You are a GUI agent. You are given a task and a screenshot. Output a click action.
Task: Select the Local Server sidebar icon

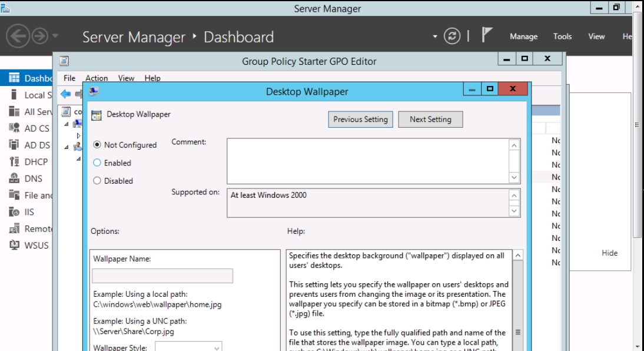coord(14,95)
